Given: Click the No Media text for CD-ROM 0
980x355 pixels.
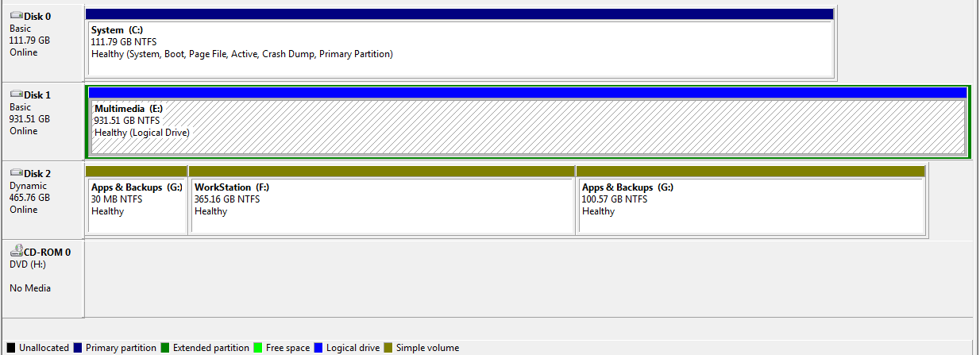Looking at the screenshot, I should click(x=30, y=288).
